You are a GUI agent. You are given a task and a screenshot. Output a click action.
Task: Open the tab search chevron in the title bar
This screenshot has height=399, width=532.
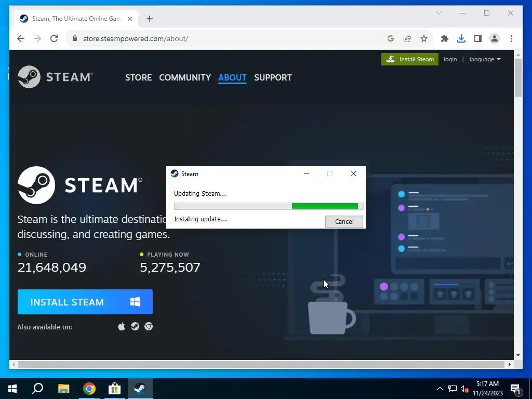pyautogui.click(x=438, y=13)
